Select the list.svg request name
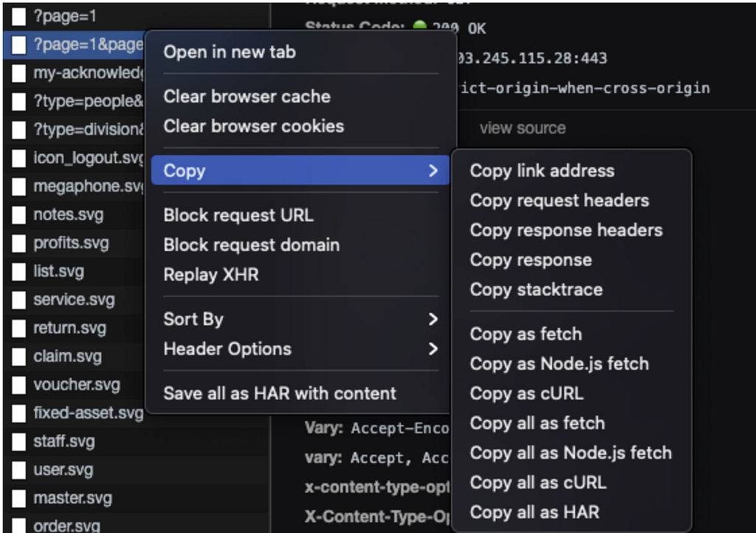Screen dimensions: 756x533 click(x=58, y=272)
